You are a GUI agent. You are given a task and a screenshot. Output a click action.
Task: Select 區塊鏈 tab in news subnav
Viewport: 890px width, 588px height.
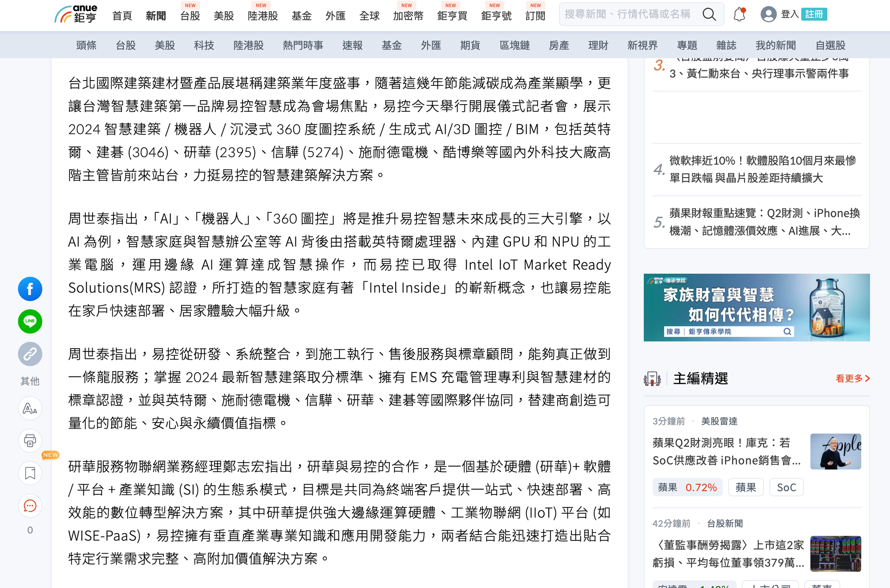(514, 45)
